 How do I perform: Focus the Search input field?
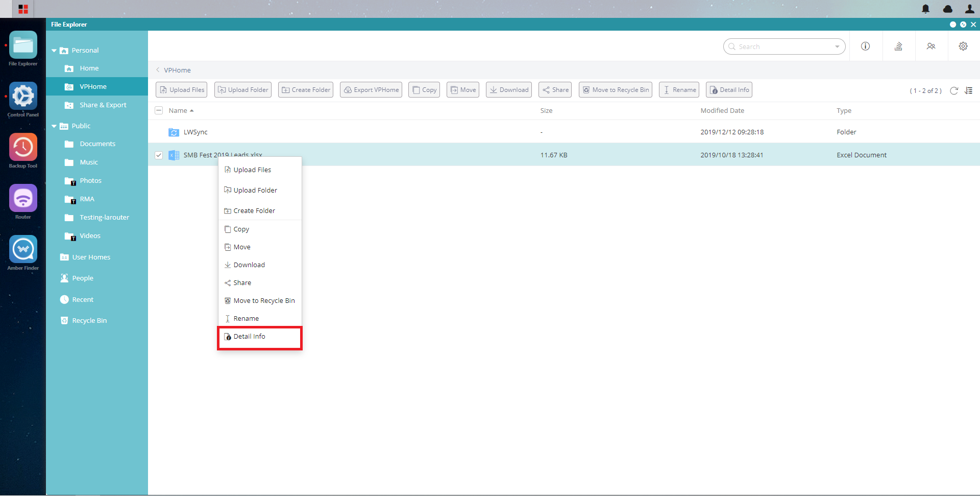784,46
